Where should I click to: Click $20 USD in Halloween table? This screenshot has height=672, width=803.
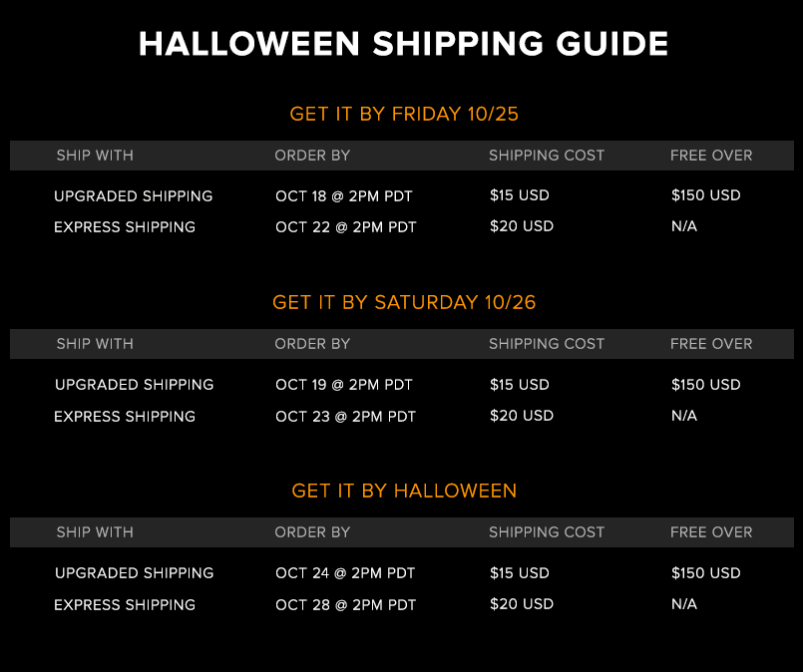coord(522,604)
